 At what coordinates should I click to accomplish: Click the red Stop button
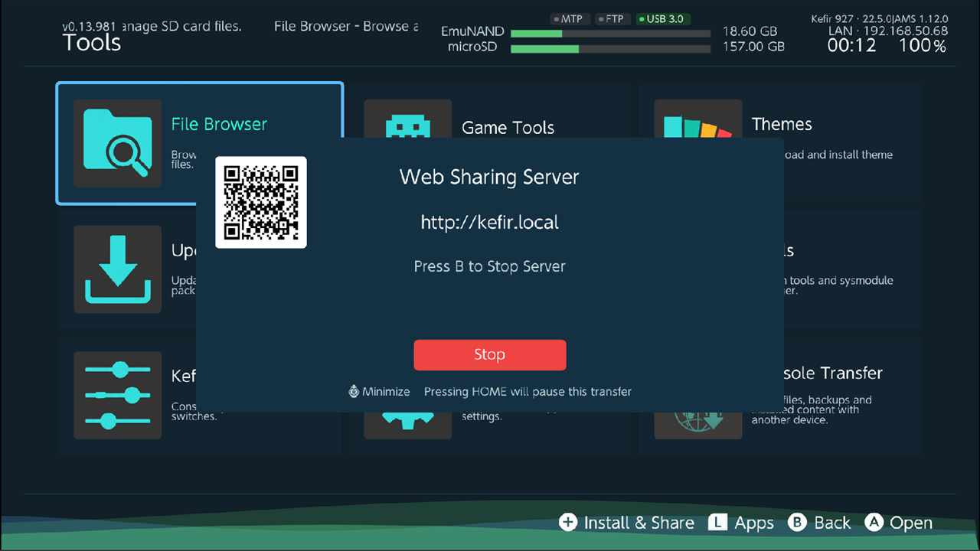click(x=490, y=355)
